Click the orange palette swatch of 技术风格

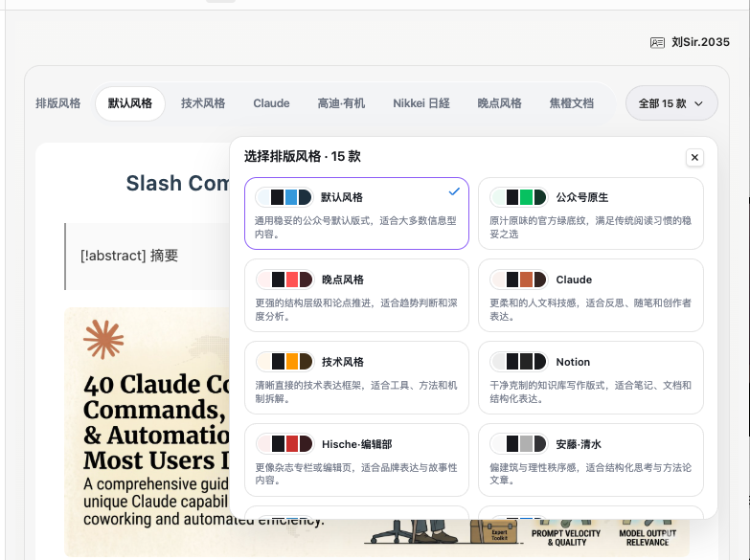pyautogui.click(x=292, y=362)
